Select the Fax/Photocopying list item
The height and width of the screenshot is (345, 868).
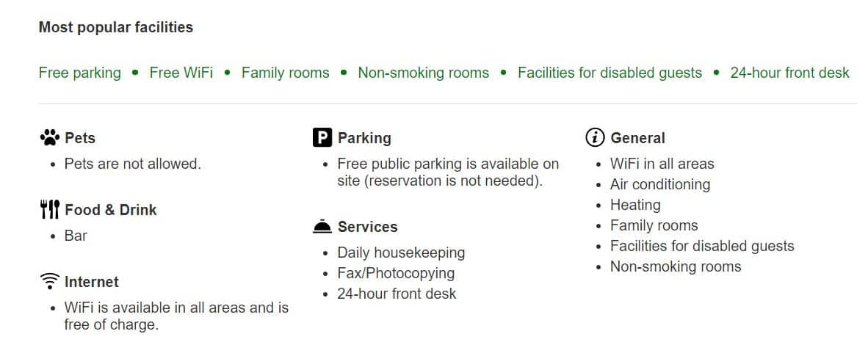pyautogui.click(x=396, y=274)
